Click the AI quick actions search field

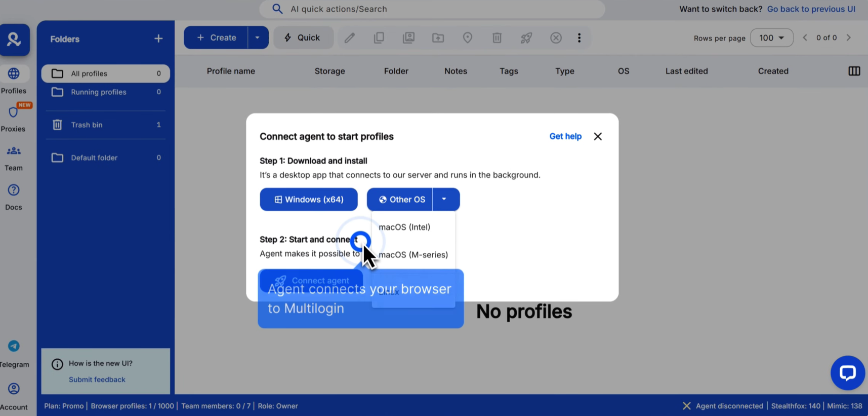click(432, 9)
